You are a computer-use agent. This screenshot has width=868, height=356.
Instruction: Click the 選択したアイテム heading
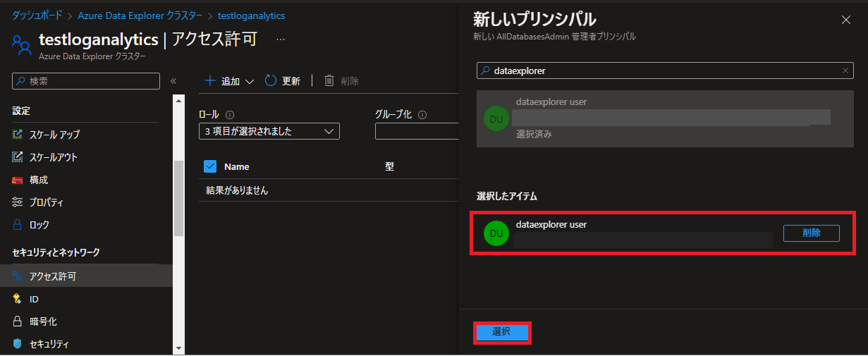click(507, 196)
